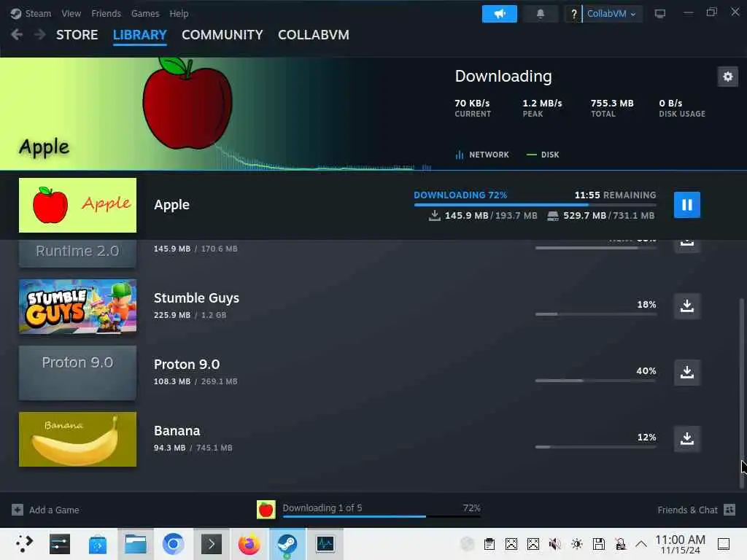Open system monitor taskbar icon

coord(325,543)
